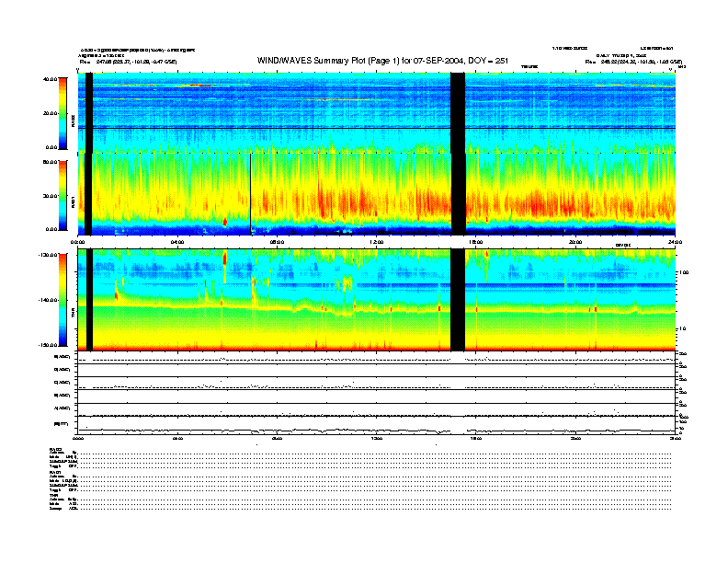Click the RAD1 middle spectrogram panel
Image resolution: width=728 pixels, height=563 pixels.
pos(276,193)
